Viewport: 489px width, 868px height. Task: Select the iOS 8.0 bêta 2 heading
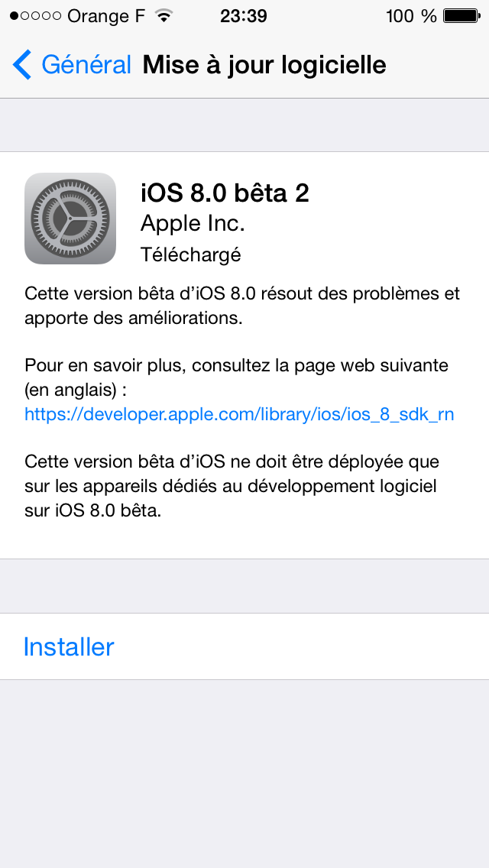click(x=225, y=194)
